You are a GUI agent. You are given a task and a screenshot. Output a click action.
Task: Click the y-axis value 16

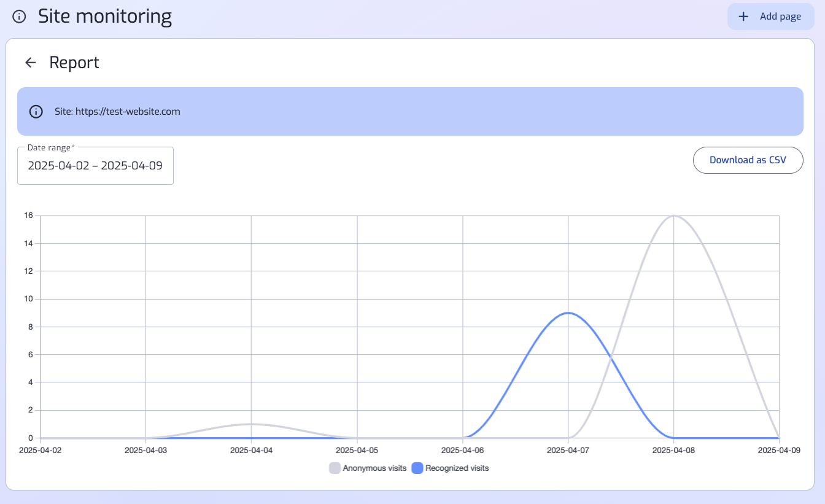tap(28, 215)
